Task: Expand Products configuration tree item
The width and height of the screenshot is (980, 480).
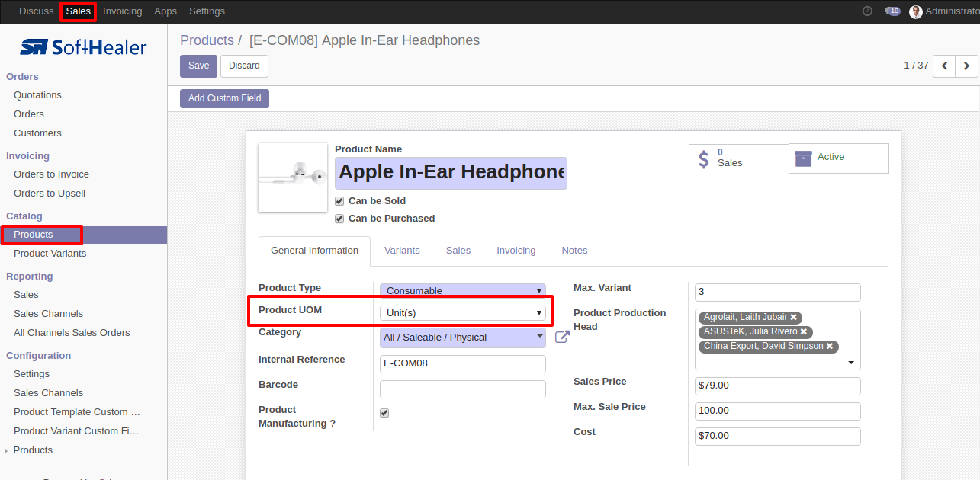Action: click(6, 451)
